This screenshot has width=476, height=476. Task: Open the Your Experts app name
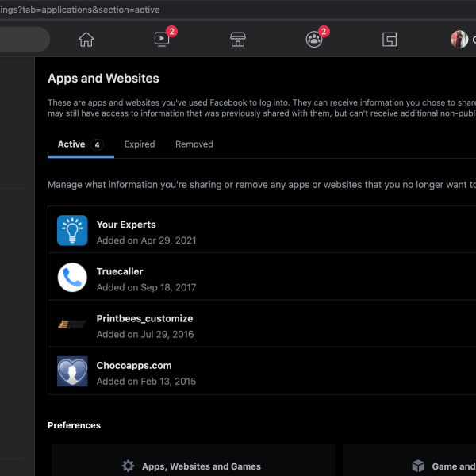tap(126, 225)
